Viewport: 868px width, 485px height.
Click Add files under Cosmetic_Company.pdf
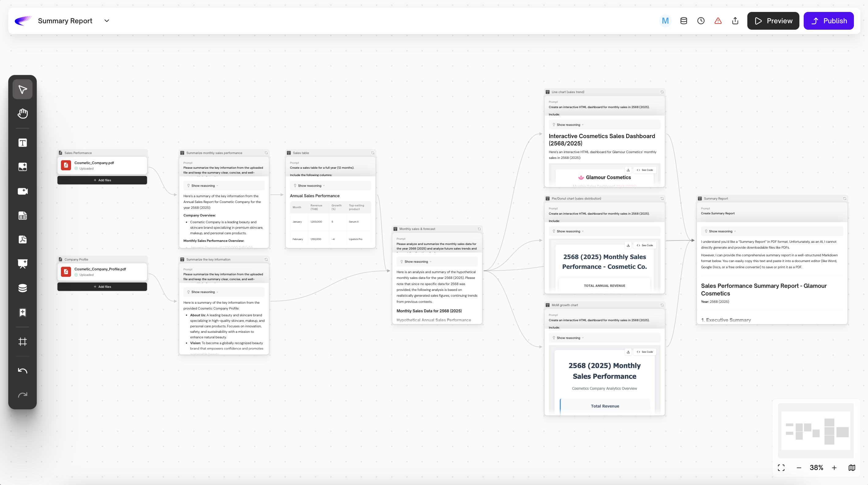pos(102,180)
